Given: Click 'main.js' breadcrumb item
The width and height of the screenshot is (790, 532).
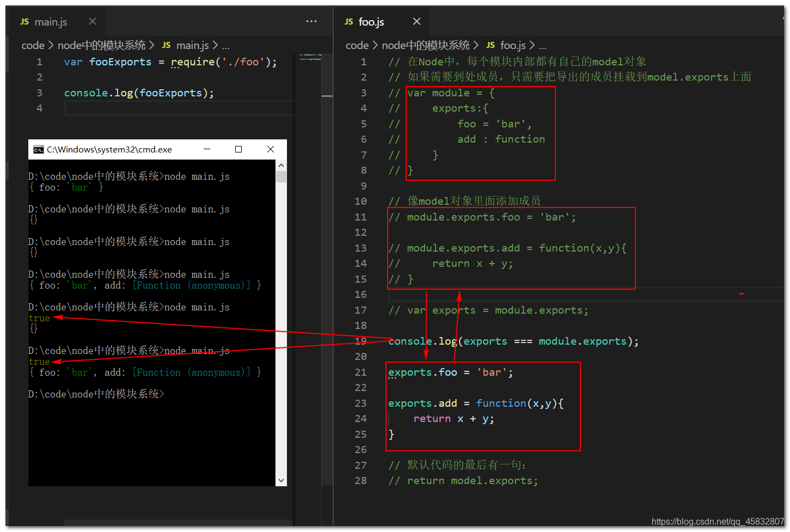Looking at the screenshot, I should [193, 45].
